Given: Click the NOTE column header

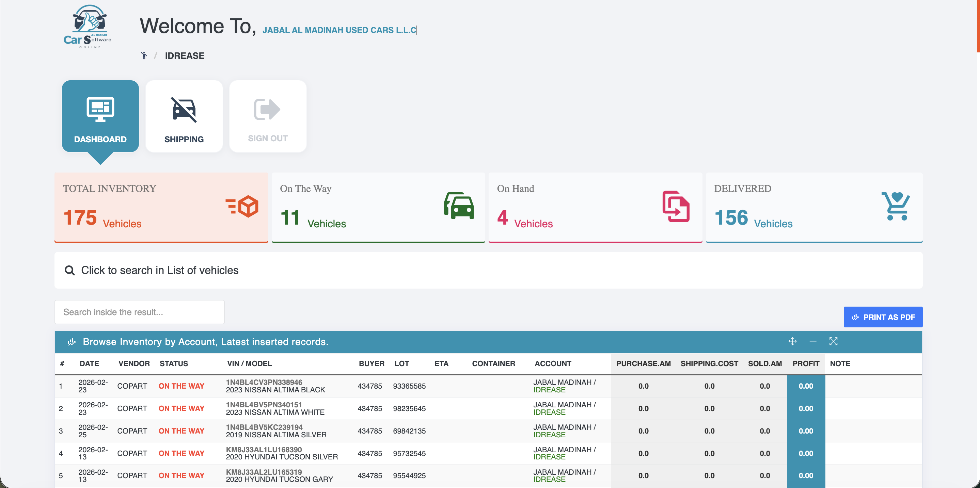Looking at the screenshot, I should [840, 364].
